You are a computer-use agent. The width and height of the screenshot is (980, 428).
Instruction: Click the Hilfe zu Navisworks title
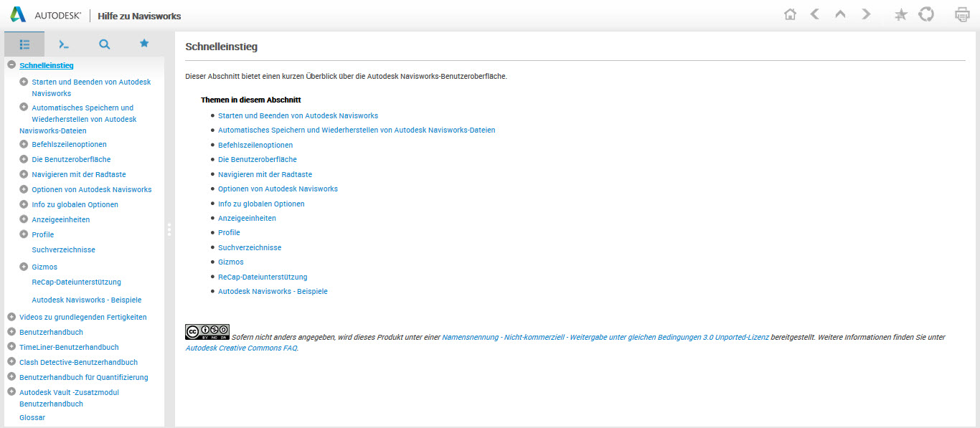click(139, 16)
